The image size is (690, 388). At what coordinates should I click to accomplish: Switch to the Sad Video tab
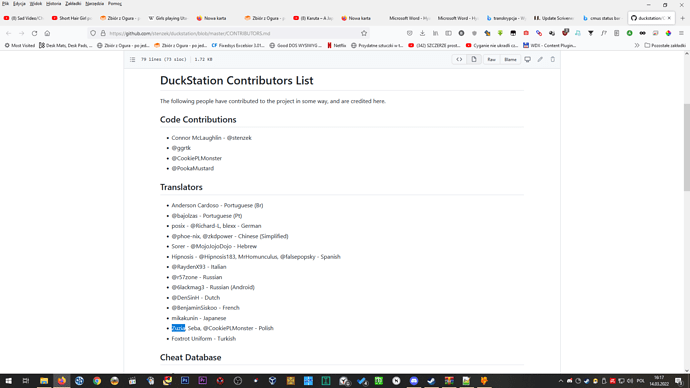coord(24,18)
